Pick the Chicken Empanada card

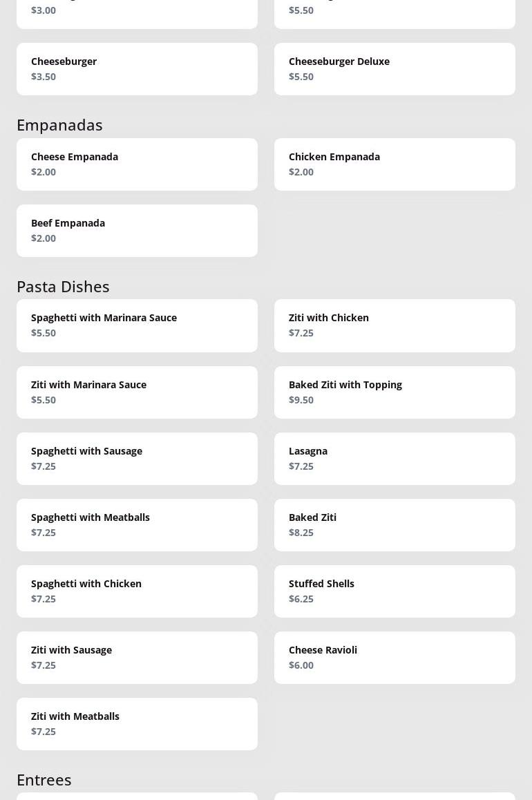click(395, 164)
